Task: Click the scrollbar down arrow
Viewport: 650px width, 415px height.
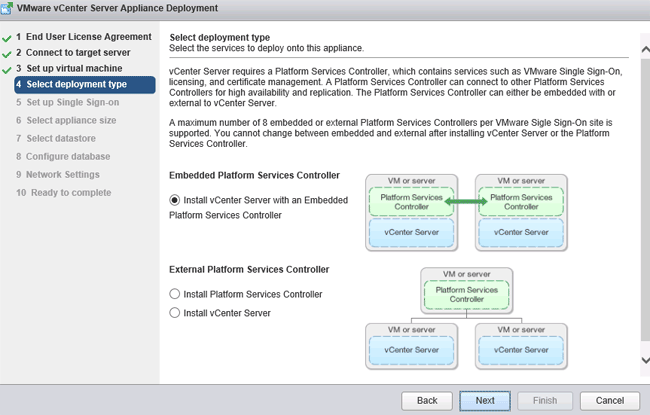Action: [x=645, y=360]
